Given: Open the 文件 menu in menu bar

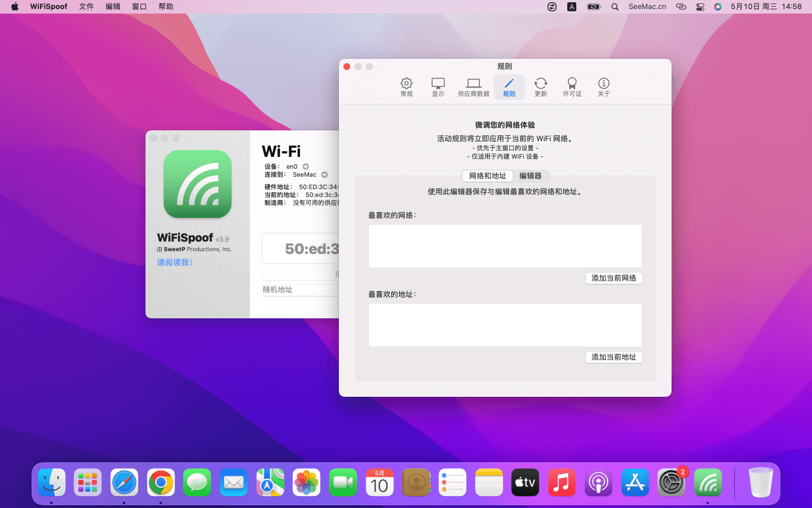Looking at the screenshot, I should pyautogui.click(x=86, y=7).
